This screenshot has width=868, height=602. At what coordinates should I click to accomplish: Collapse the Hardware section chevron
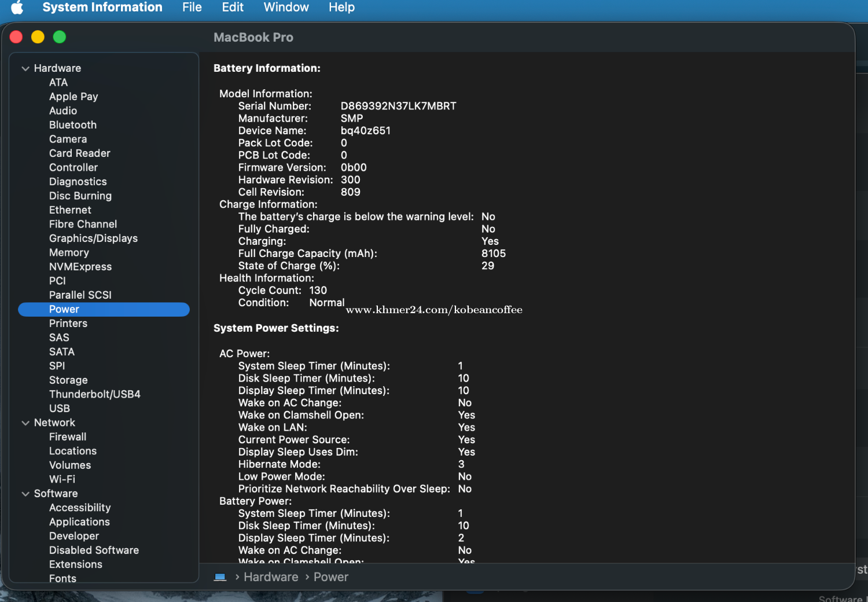[25, 68]
